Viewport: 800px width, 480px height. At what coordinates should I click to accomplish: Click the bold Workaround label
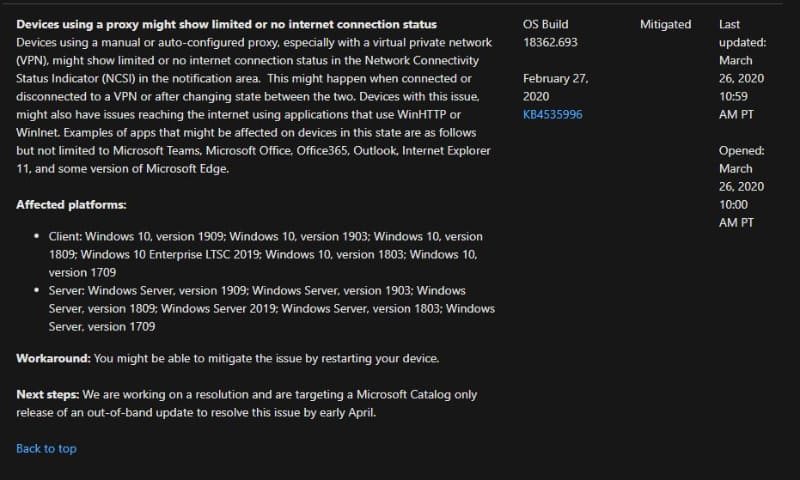(53, 358)
